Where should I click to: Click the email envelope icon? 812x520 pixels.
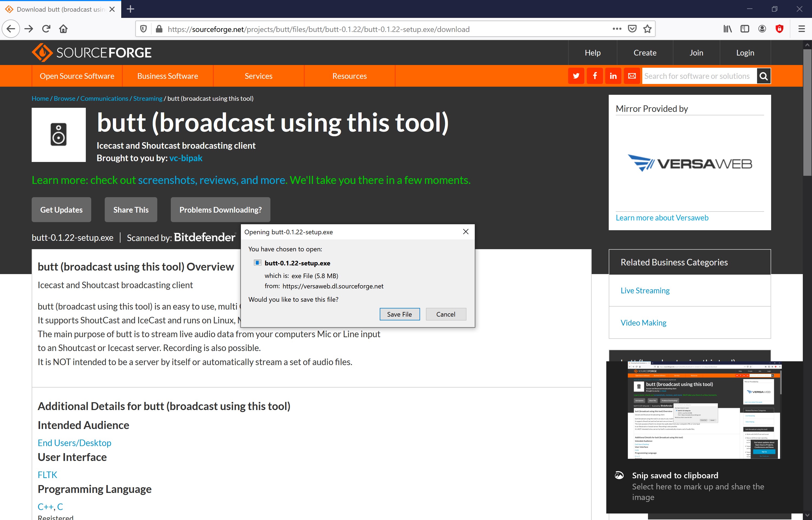(632, 76)
